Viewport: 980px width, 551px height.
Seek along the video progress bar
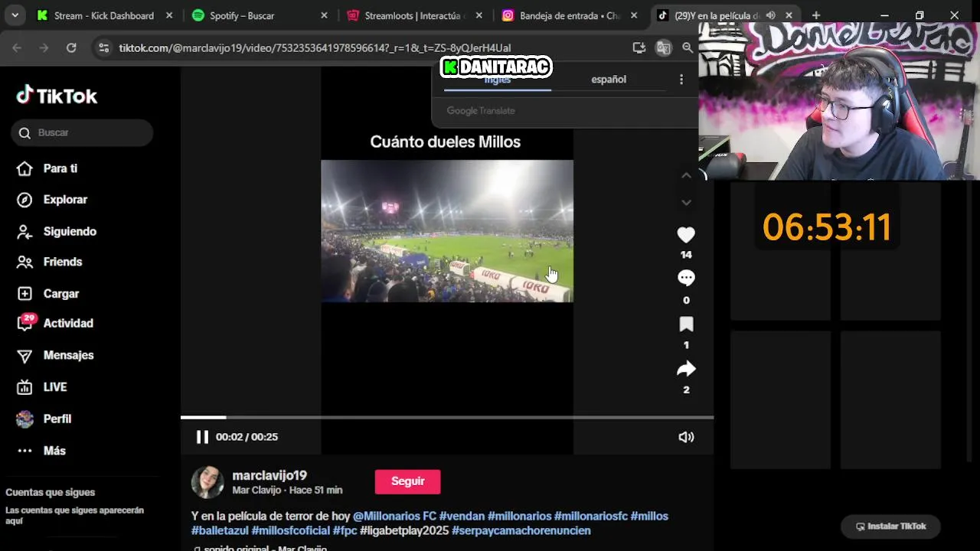tap(447, 417)
